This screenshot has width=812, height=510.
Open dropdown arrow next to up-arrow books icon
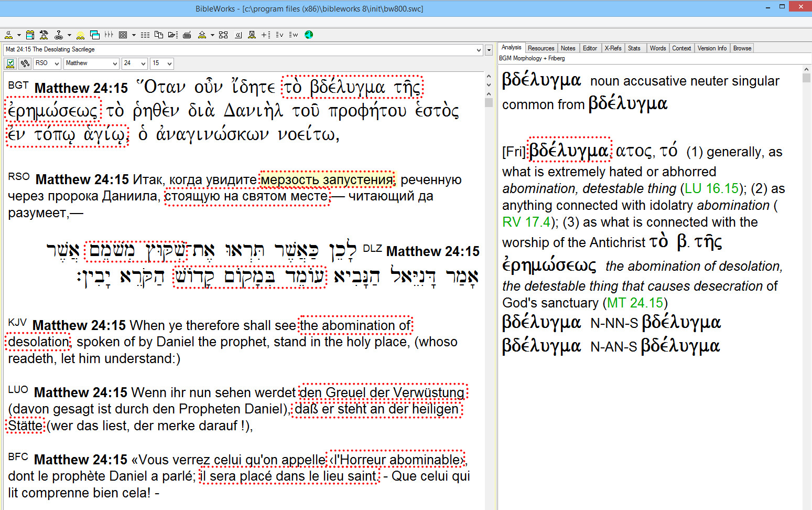[x=212, y=35]
